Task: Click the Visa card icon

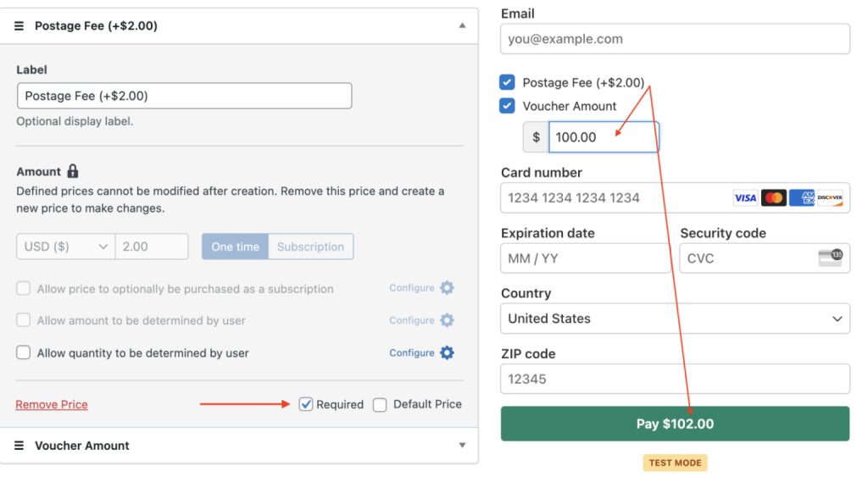Action: pyautogui.click(x=745, y=198)
